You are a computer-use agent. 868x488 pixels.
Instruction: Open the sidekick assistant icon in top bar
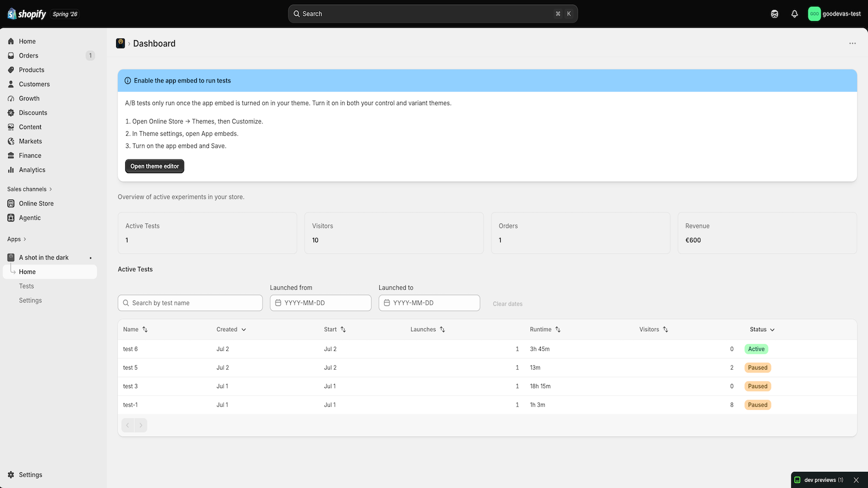tap(775, 14)
